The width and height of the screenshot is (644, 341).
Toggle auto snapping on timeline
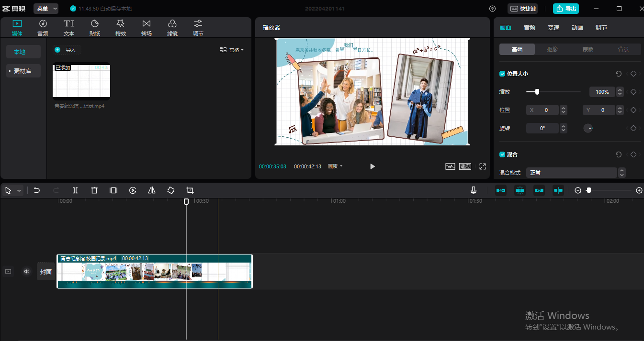tap(520, 190)
